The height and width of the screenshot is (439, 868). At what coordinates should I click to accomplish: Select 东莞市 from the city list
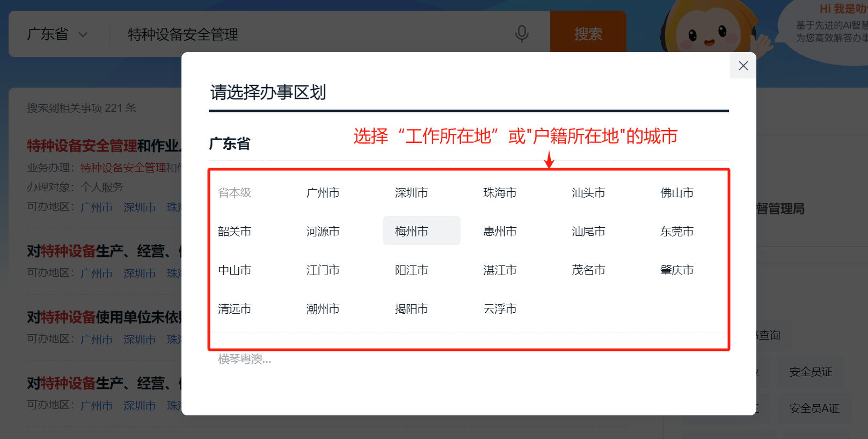point(676,232)
